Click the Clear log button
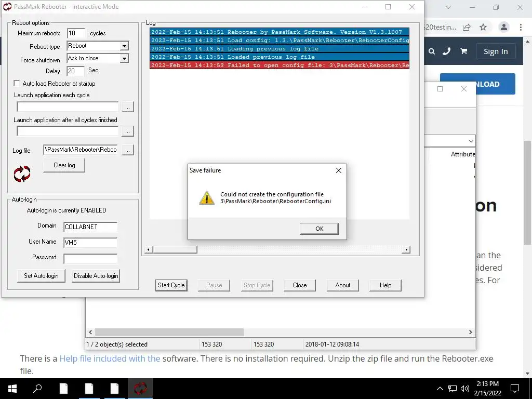This screenshot has height=399, width=532. point(64,165)
